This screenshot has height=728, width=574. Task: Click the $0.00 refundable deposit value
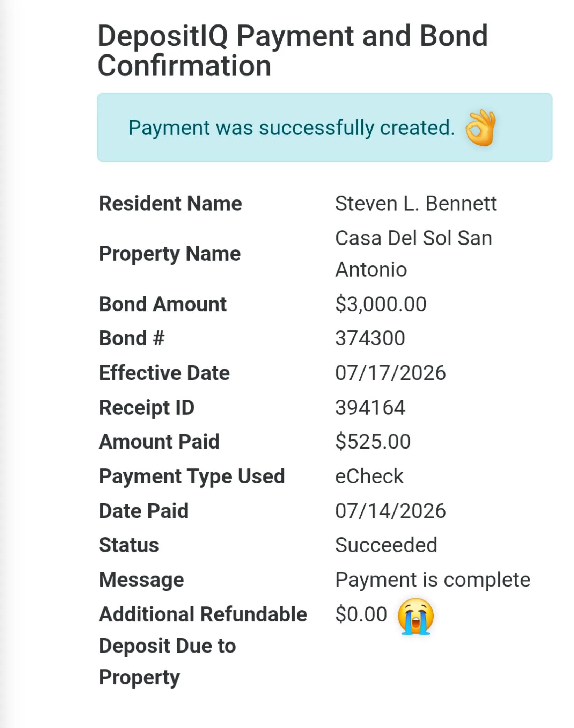coord(361,614)
